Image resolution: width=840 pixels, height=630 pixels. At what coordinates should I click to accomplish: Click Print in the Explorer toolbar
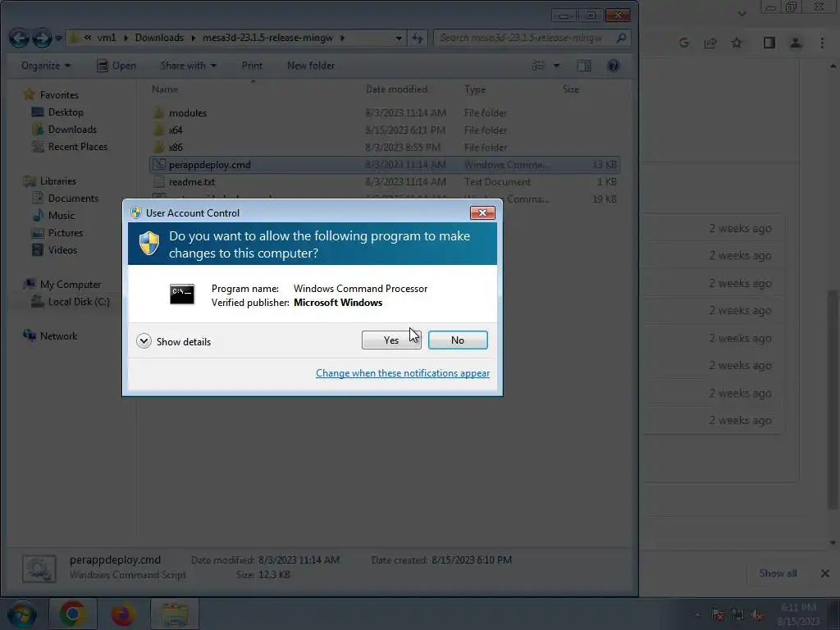pos(252,66)
